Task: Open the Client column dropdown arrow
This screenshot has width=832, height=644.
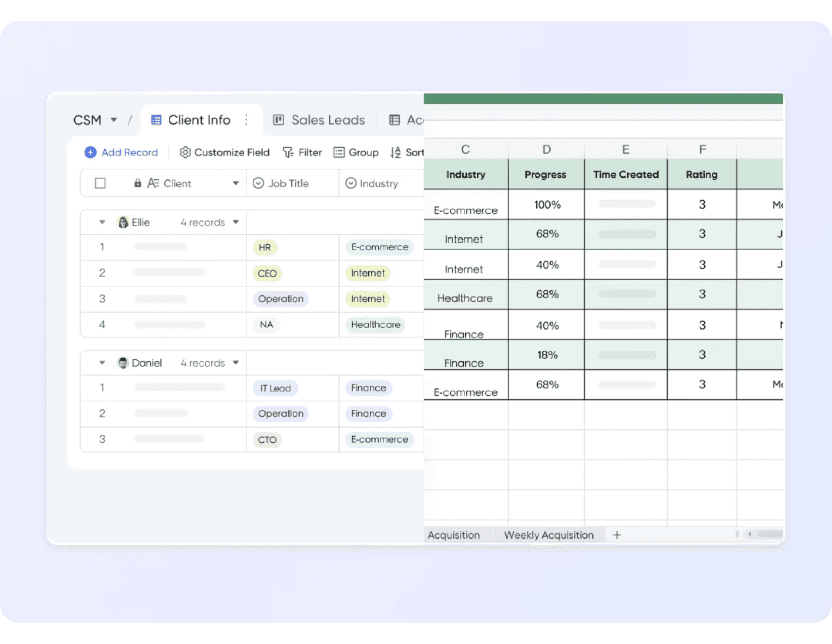Action: [236, 183]
